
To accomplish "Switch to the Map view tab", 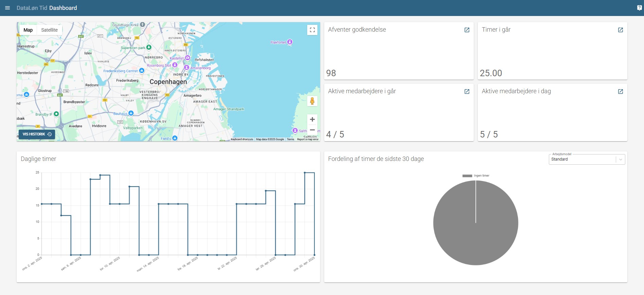I will coord(28,30).
